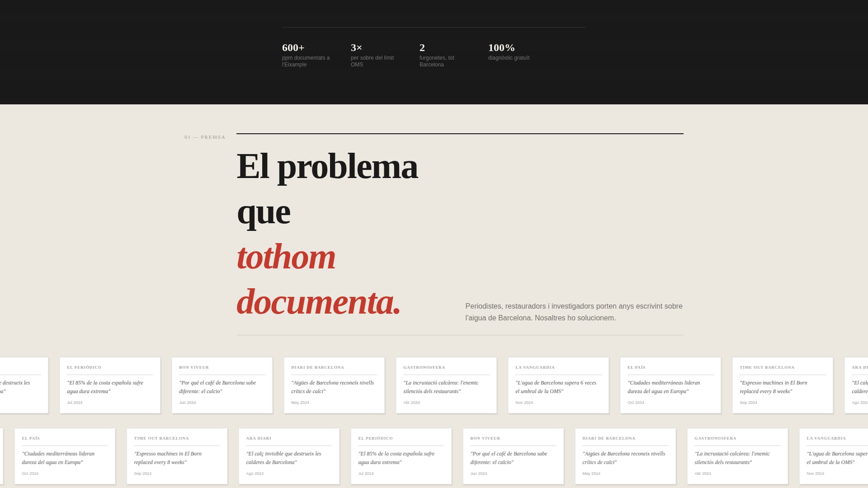This screenshot has width=868, height=488.
Task: Click the "diagnòstic gratuït" caption
Action: point(509,58)
